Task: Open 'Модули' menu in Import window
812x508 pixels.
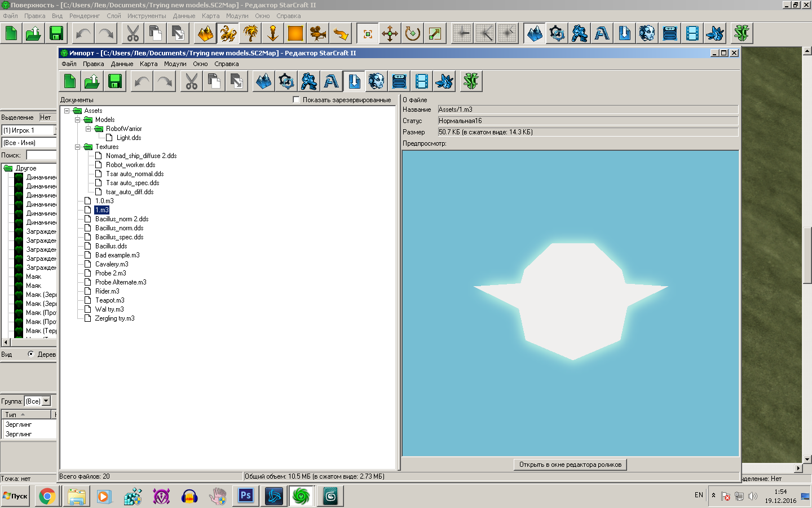Action: click(x=175, y=64)
